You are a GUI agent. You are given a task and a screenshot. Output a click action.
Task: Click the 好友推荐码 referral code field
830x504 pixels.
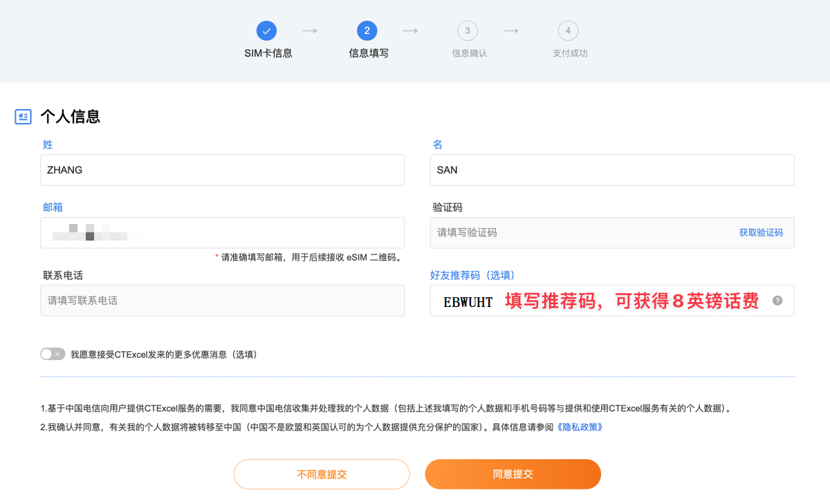[602, 301]
